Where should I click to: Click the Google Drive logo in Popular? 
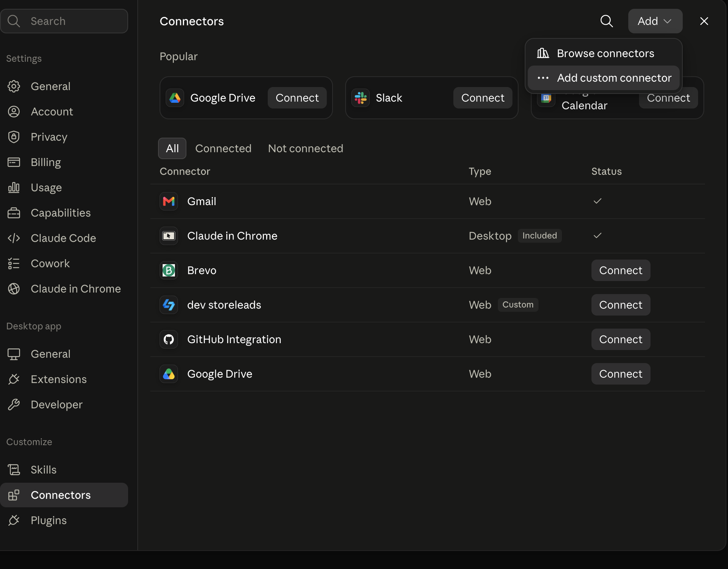(175, 98)
